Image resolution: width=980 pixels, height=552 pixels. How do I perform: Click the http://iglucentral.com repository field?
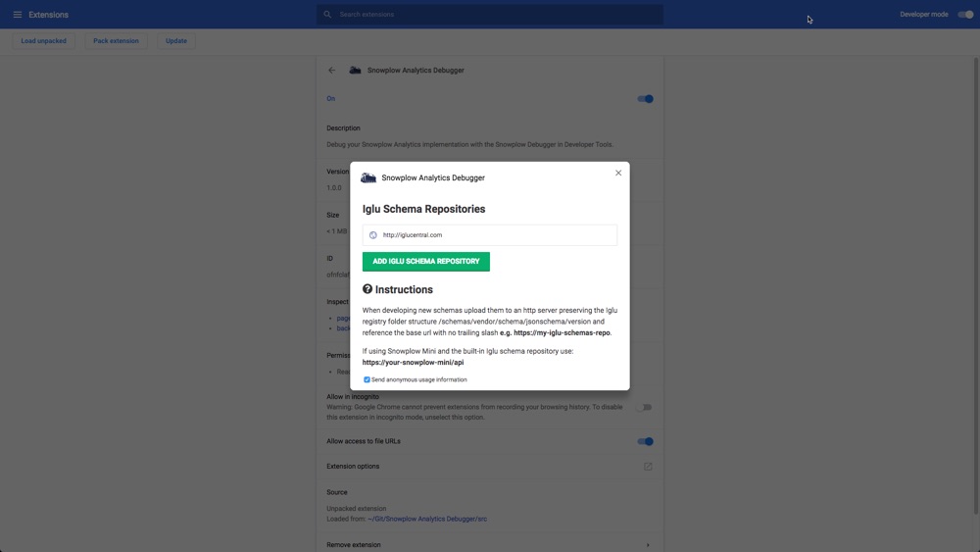pos(490,235)
